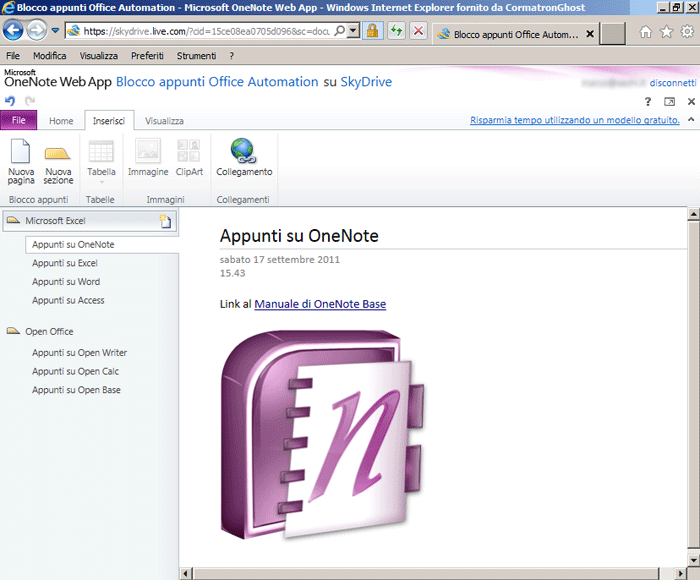Open the Visualizza menu in menu bar

99,56
